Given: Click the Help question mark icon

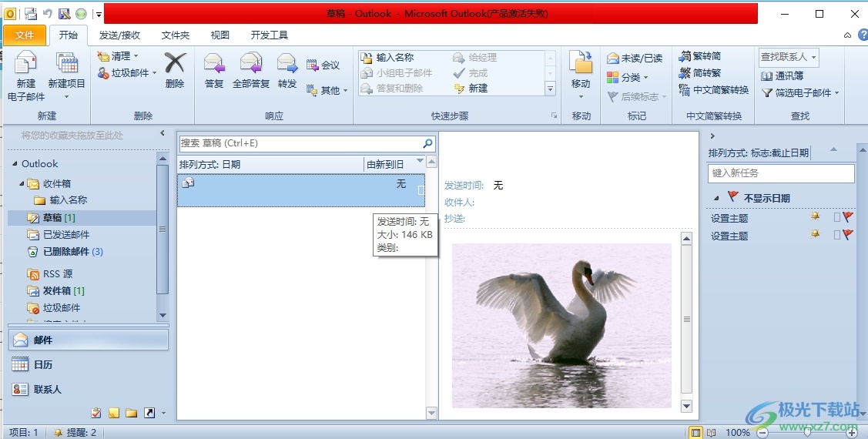Looking at the screenshot, I should click(x=863, y=35).
